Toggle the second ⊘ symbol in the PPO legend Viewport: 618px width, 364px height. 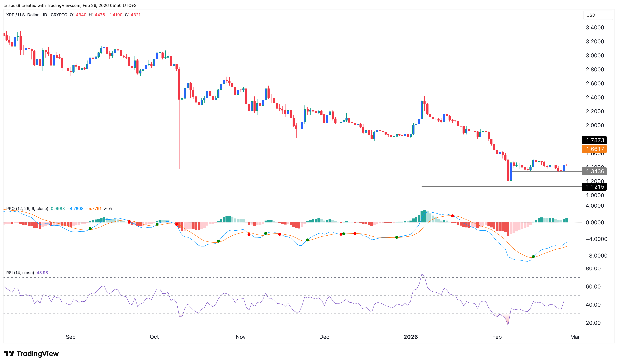pos(111,209)
